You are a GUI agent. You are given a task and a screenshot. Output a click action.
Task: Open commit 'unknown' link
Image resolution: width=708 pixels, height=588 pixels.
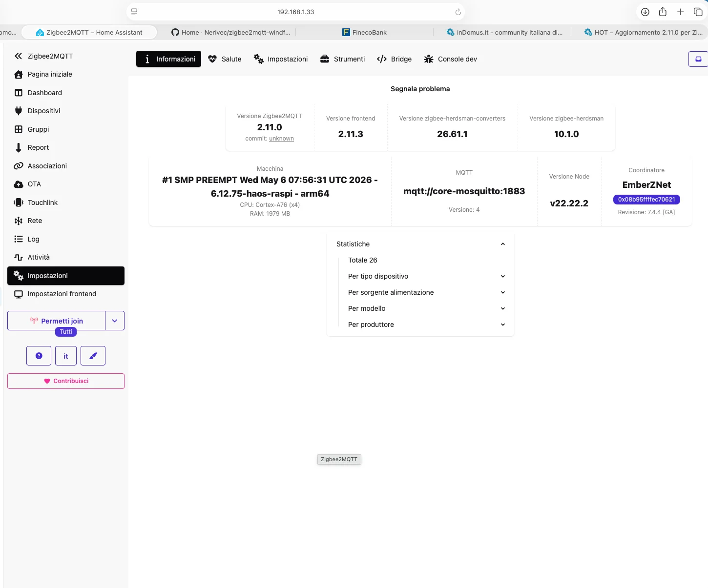(281, 139)
